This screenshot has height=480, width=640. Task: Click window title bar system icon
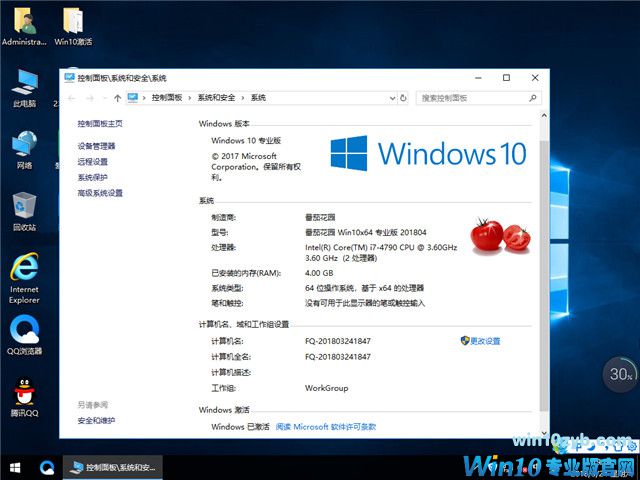point(69,78)
